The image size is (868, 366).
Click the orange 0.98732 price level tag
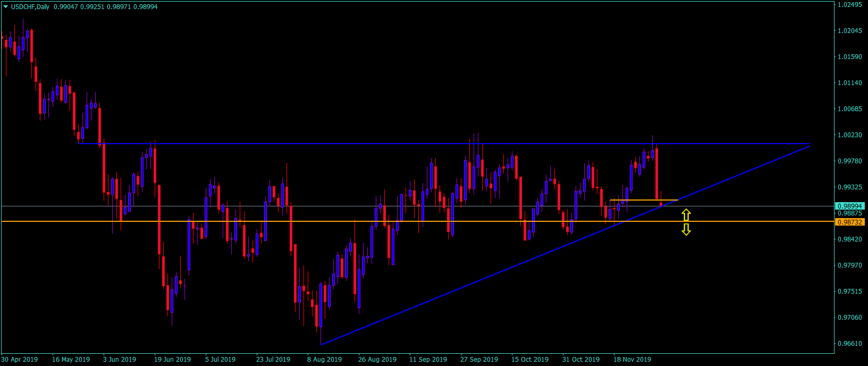(x=850, y=221)
